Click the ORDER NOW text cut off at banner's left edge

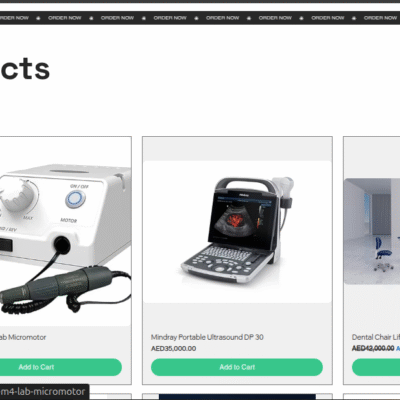14,18
